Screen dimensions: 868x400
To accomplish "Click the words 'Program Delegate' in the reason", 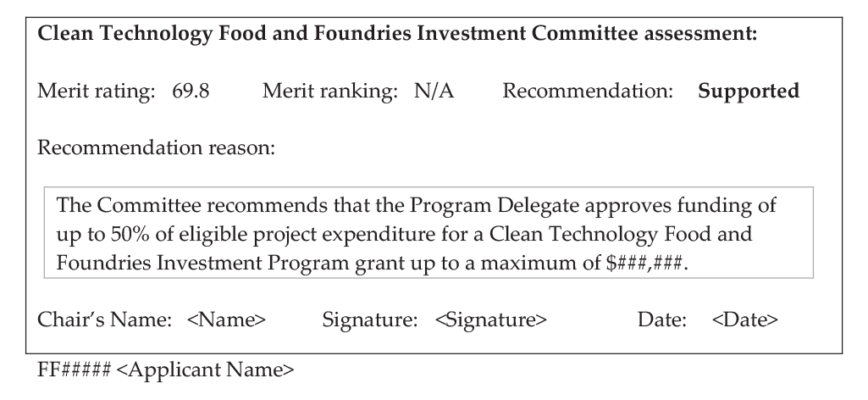I will click(495, 206).
